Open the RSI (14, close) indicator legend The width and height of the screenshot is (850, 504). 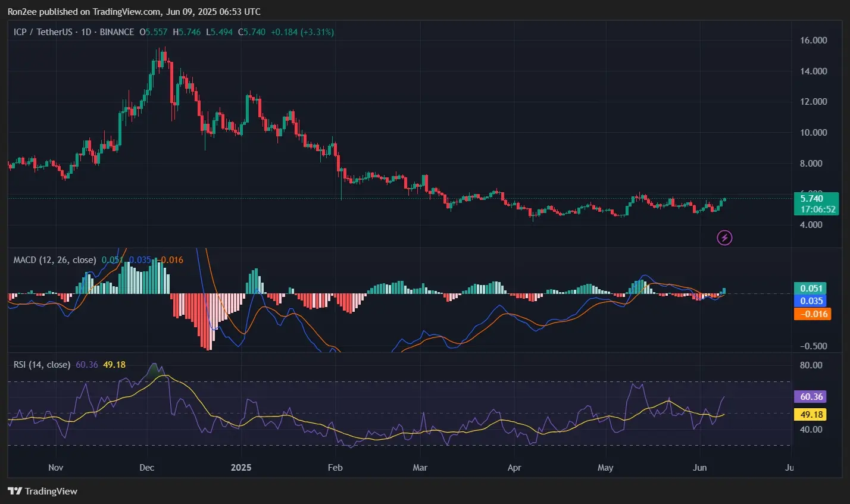[x=42, y=365]
